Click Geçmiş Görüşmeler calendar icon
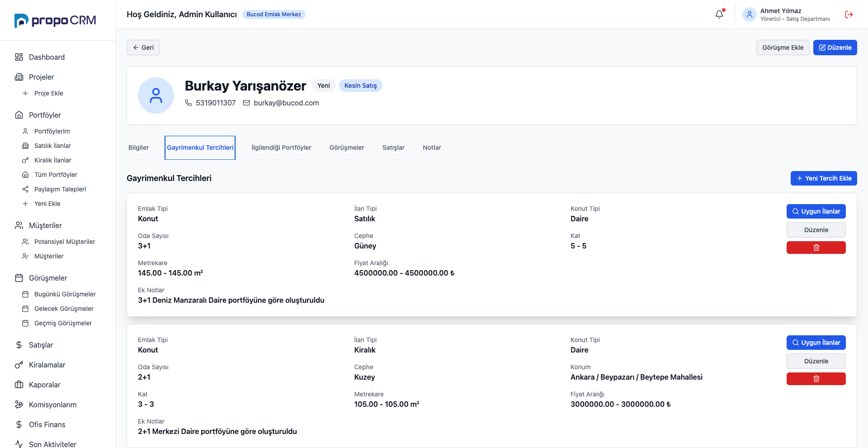 [25, 323]
